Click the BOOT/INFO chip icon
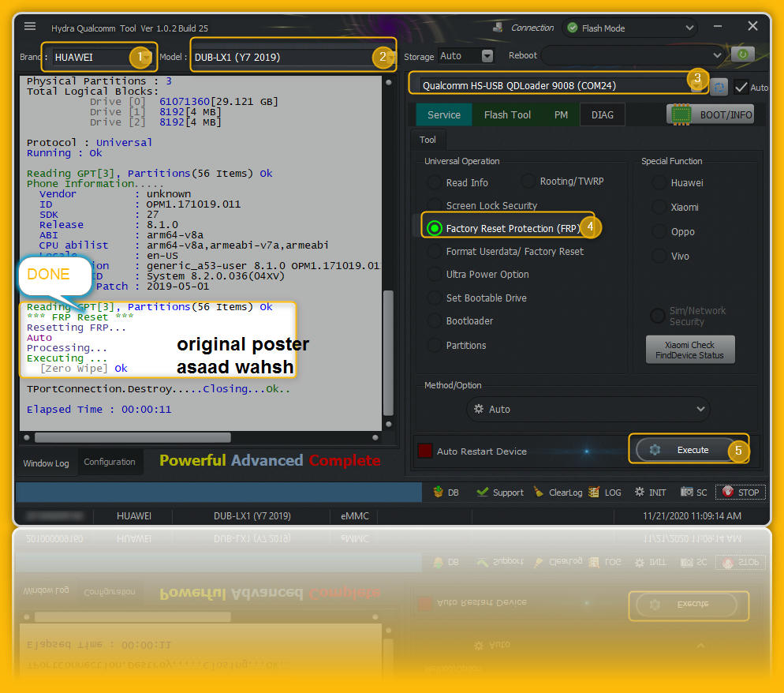This screenshot has width=784, height=693. pyautogui.click(x=681, y=114)
